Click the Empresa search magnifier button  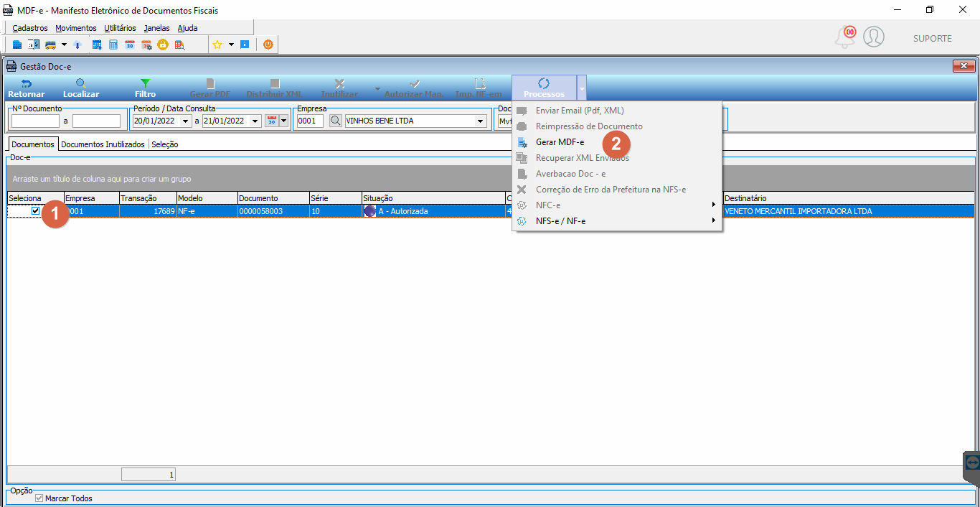pos(335,121)
